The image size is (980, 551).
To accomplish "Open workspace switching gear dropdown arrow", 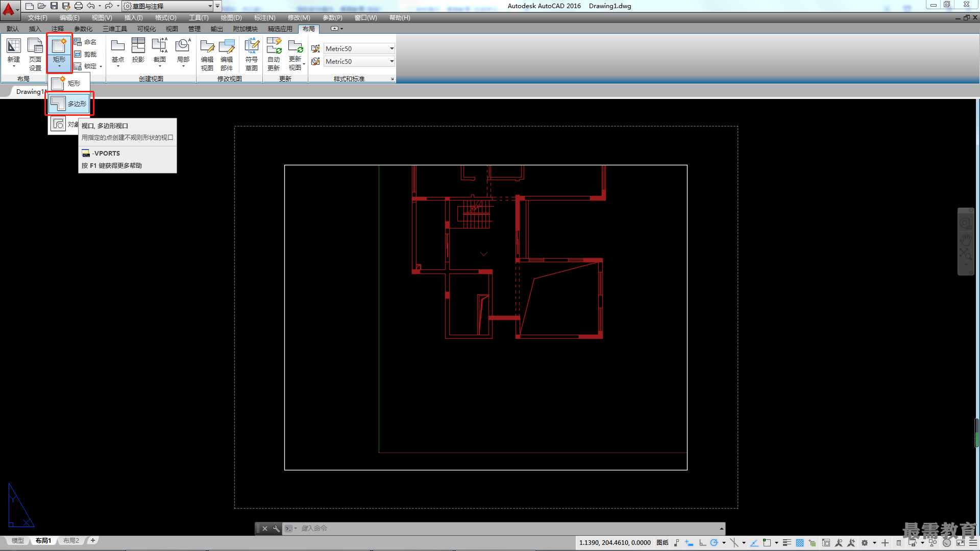I will coord(874,543).
